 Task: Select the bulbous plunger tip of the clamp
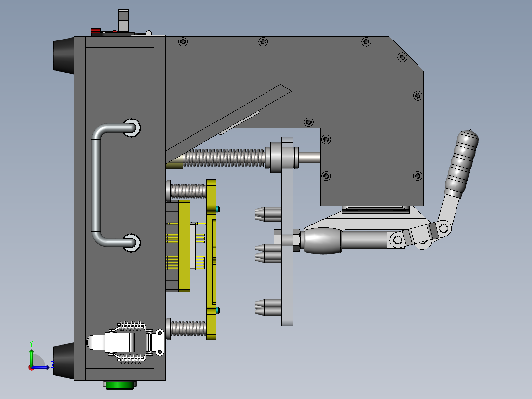[322, 241]
